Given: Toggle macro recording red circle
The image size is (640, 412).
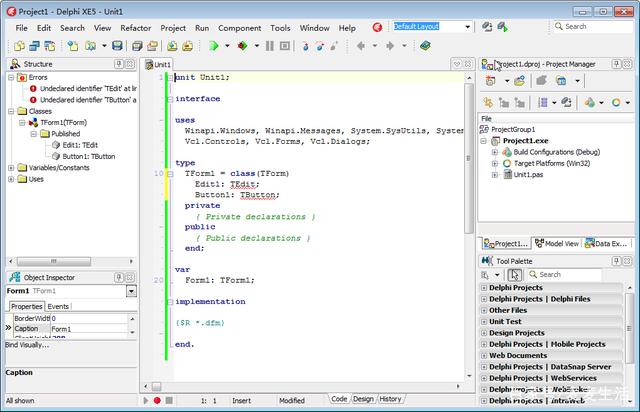Looking at the screenshot, I should [157, 401].
